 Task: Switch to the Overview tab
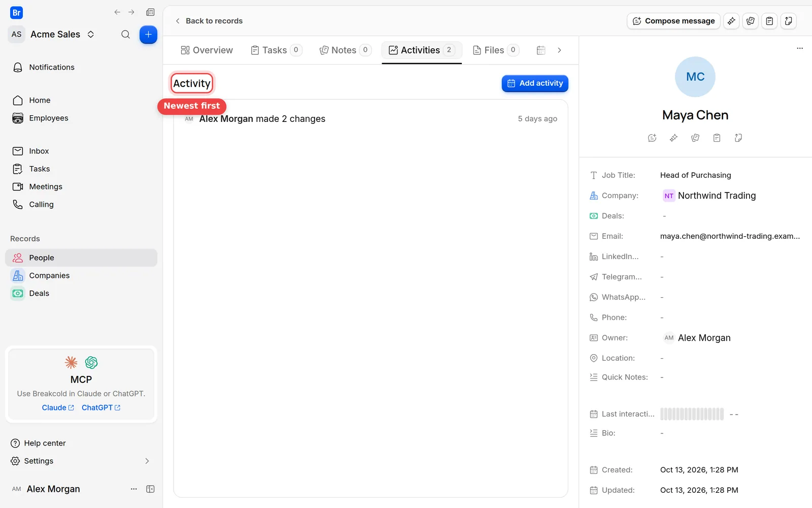(207, 50)
